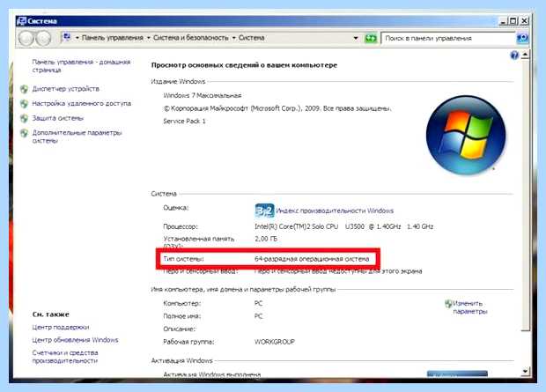Screen dimensions: 546x392
Task: Click the 3,2 performance rating badge
Action: [264, 211]
